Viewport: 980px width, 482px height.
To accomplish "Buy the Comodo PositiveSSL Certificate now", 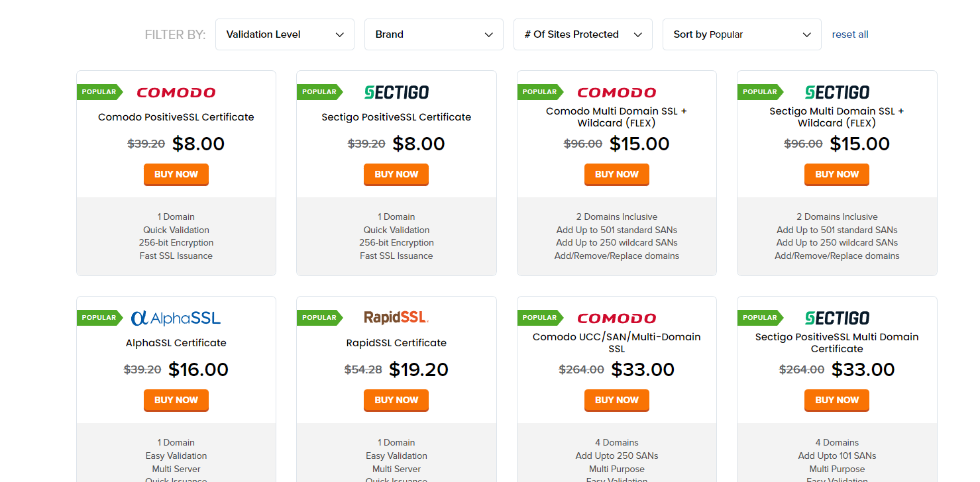I will (x=176, y=175).
